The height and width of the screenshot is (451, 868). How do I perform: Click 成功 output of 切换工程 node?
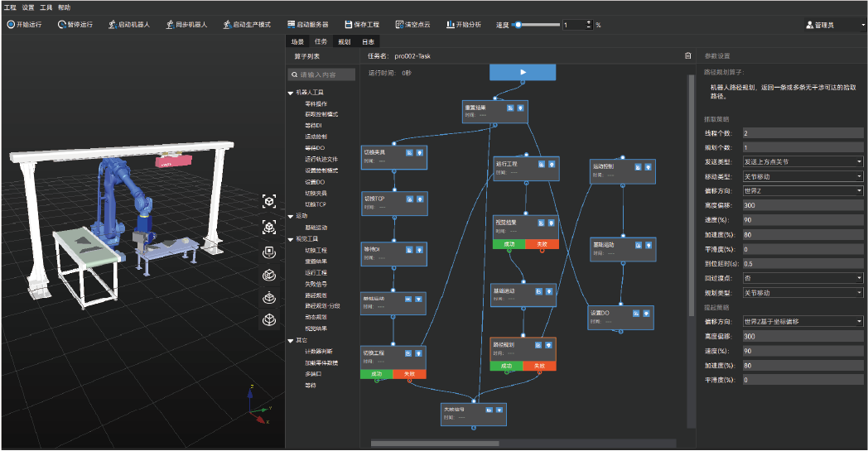376,374
